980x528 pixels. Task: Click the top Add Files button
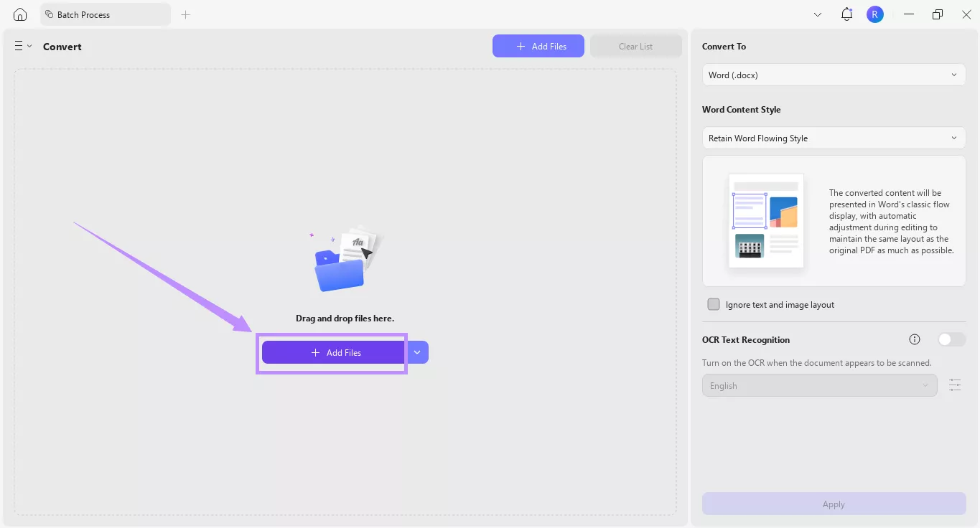[x=538, y=45]
